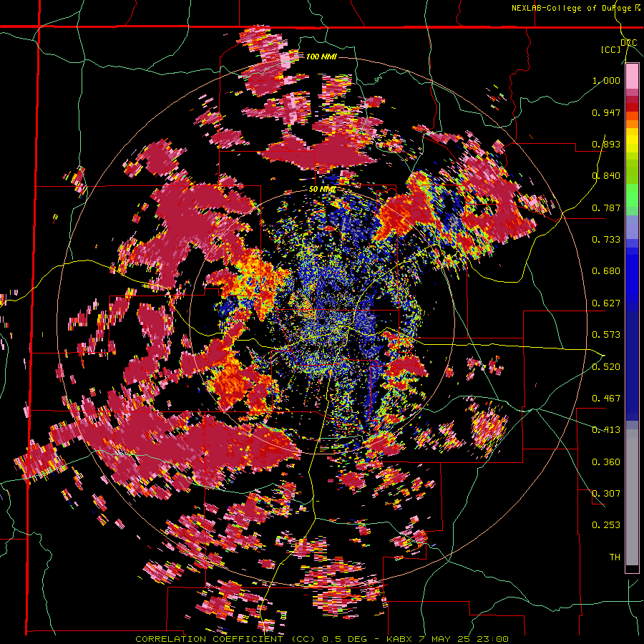Click the 0.680 legend value
This screenshot has width=644, height=644.
(x=606, y=271)
